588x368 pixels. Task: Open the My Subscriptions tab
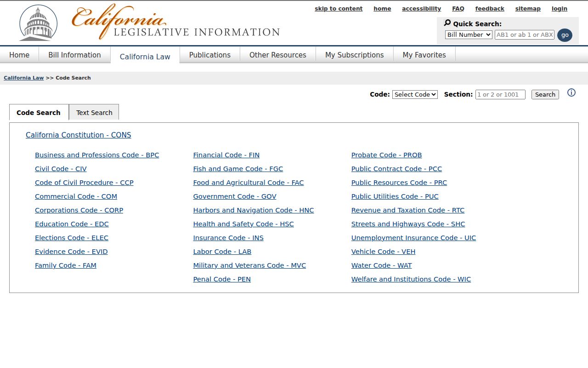coord(355,55)
